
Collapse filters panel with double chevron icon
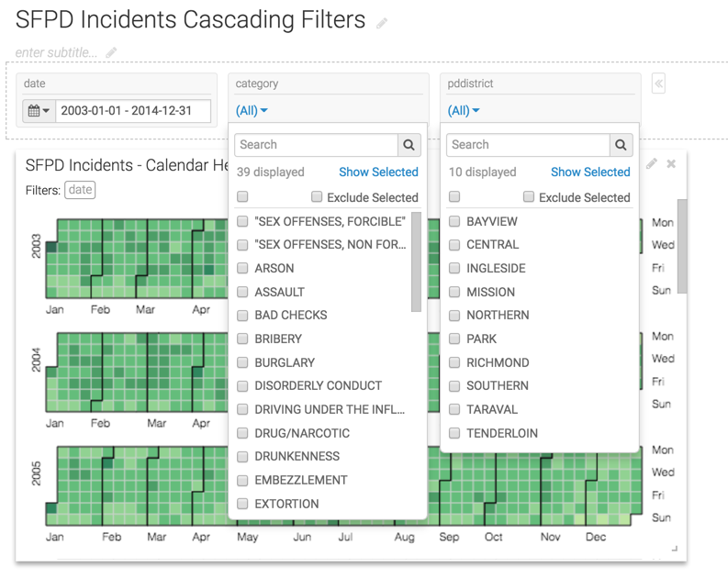(658, 83)
